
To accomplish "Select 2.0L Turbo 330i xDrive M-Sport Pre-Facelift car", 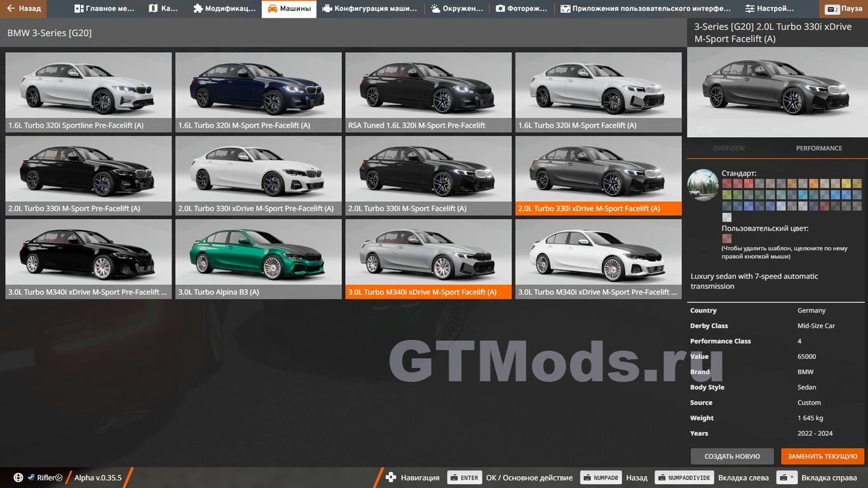I will [x=259, y=175].
